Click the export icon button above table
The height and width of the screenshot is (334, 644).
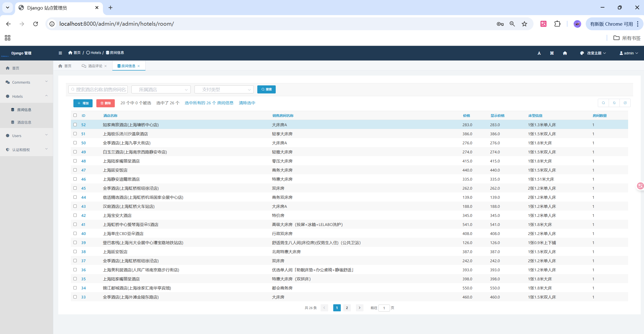625,103
